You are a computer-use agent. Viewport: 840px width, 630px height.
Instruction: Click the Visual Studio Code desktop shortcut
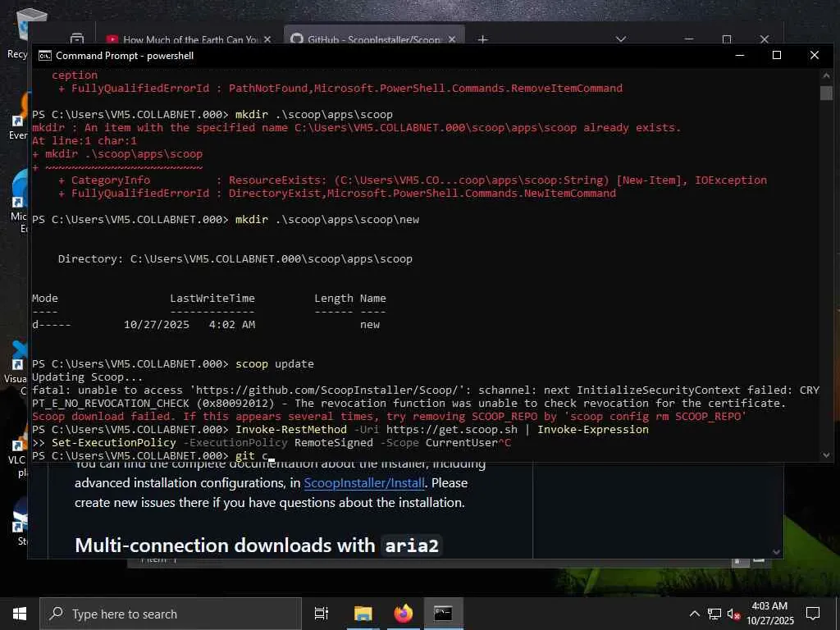click(16, 367)
